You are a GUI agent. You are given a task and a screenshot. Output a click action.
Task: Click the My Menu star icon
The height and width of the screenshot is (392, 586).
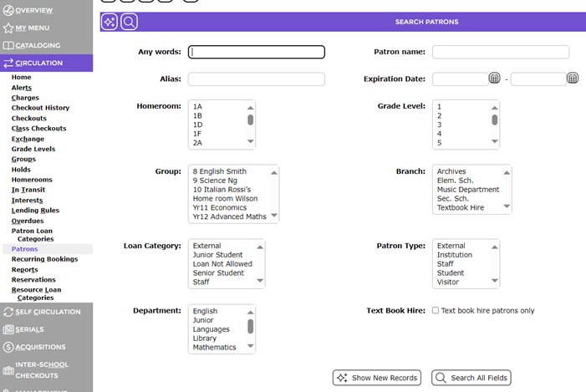(x=8, y=28)
